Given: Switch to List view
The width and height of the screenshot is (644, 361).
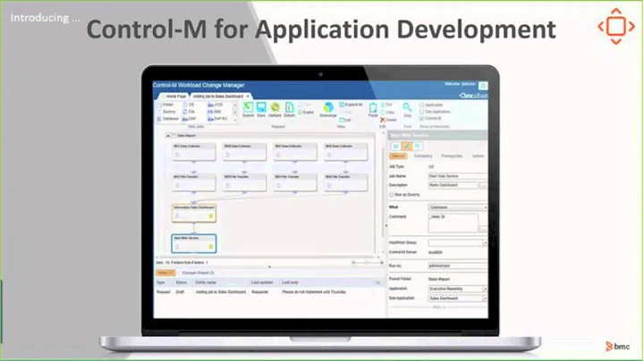Looking at the screenshot, I should (x=345, y=120).
